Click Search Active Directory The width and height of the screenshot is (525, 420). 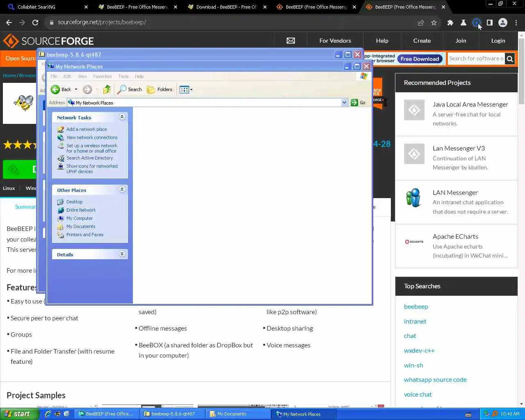point(89,158)
